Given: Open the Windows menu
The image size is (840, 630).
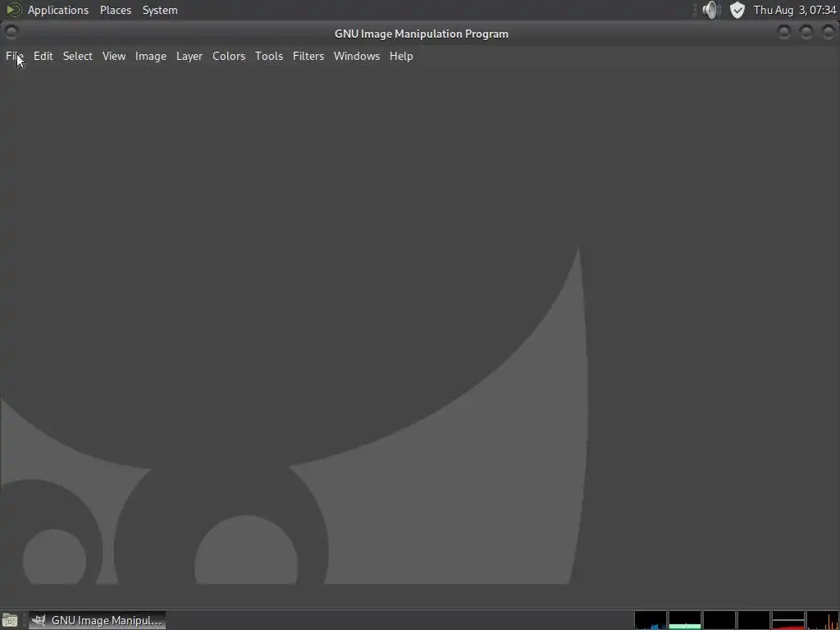Looking at the screenshot, I should pos(356,56).
